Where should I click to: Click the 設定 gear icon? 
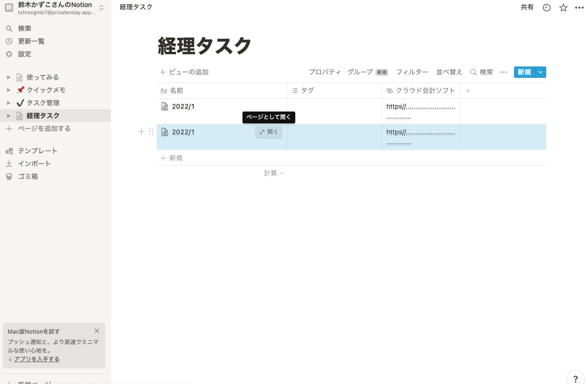(9, 54)
